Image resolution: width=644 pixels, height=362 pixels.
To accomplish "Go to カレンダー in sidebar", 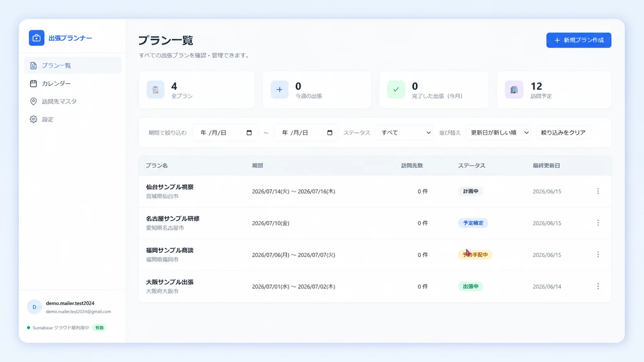I will coord(73,83).
